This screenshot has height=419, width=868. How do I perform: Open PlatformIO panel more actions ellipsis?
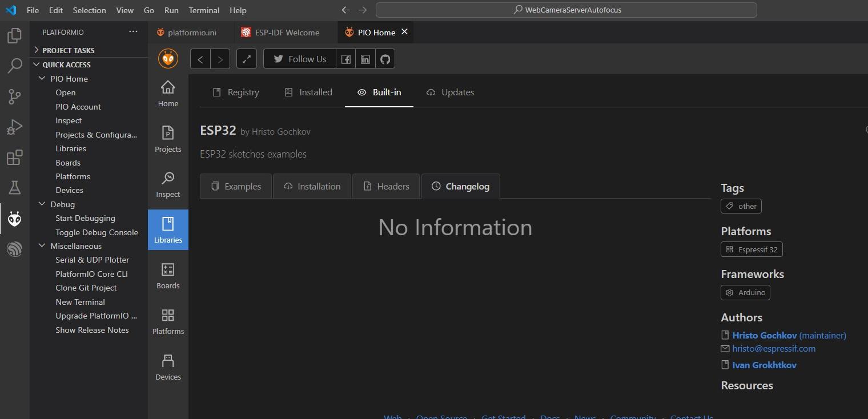[x=133, y=32]
